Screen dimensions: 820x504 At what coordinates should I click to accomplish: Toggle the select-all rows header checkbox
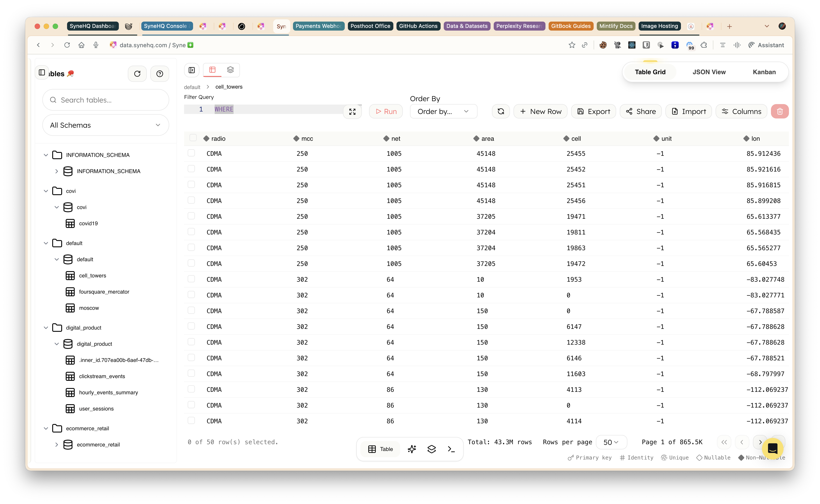[x=193, y=138]
